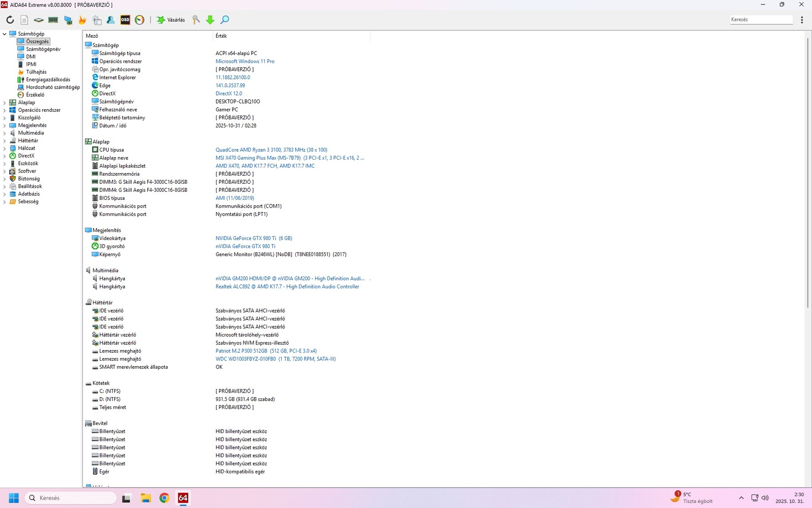Expand the DirectX tree node
Viewport: 812px width, 508px height.
pyautogui.click(x=4, y=156)
